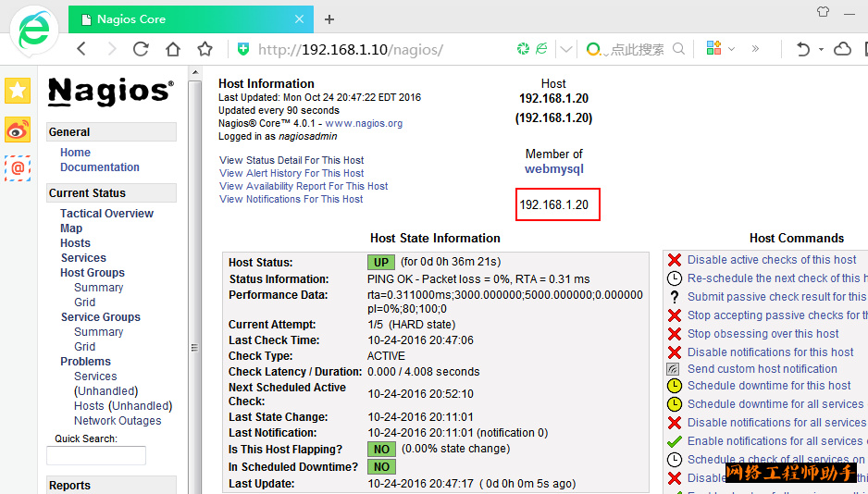The width and height of the screenshot is (868, 494).
Task: Open Host Groups link
Action: click(x=93, y=273)
